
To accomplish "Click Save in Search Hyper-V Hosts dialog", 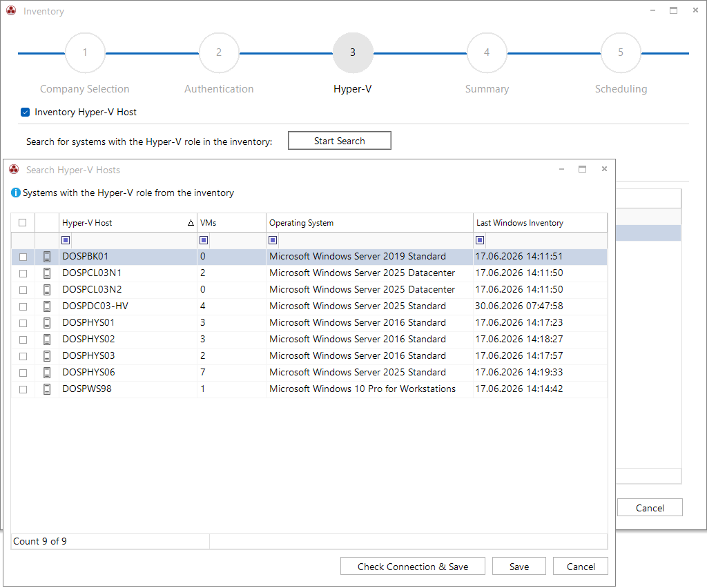I will coord(519,567).
